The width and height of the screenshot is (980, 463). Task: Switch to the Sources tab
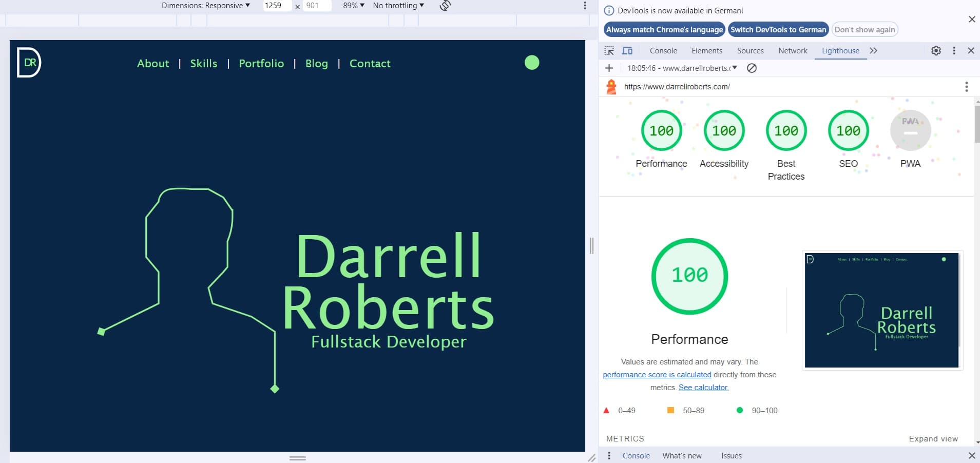pyautogui.click(x=751, y=51)
